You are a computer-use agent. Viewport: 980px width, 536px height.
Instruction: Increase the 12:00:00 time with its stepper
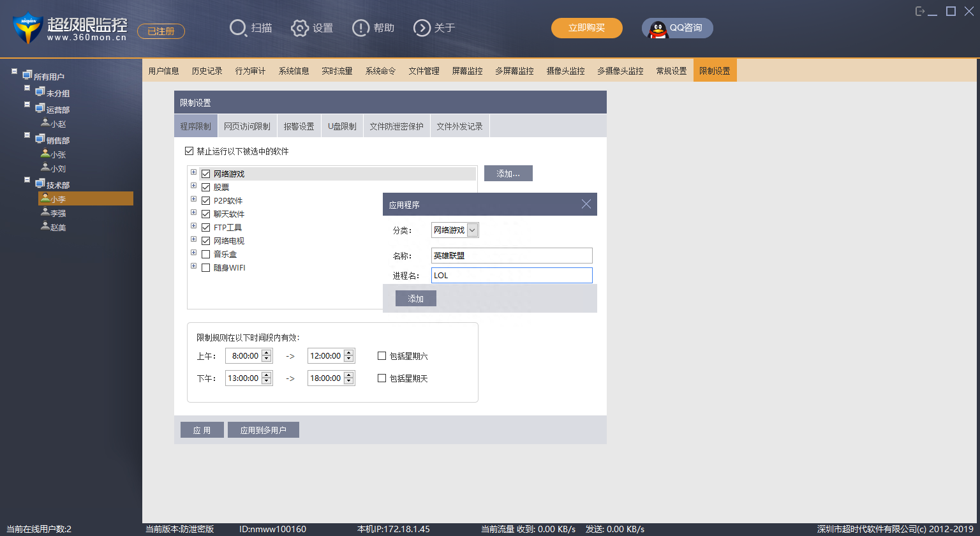click(348, 352)
